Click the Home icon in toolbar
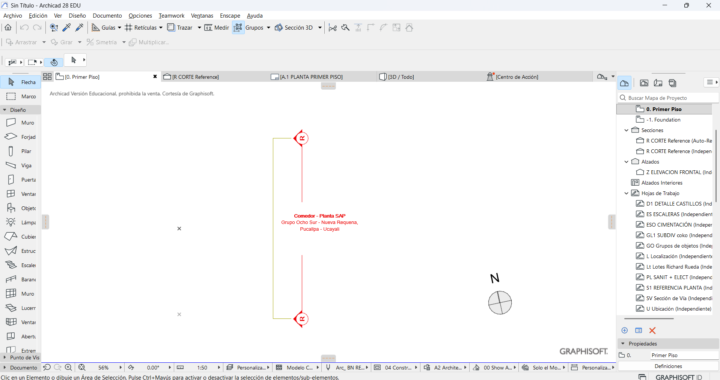Viewport: 720px width, 380px height. pos(8,28)
